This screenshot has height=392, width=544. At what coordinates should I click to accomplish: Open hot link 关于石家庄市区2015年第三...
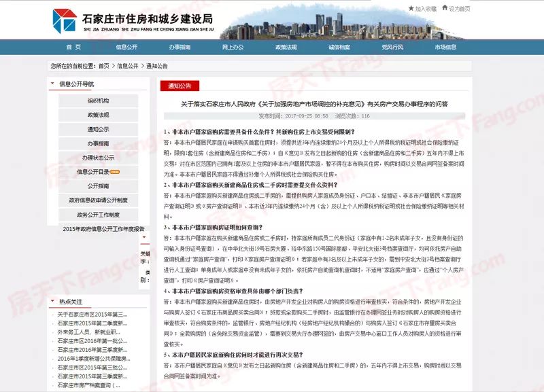[92, 315]
